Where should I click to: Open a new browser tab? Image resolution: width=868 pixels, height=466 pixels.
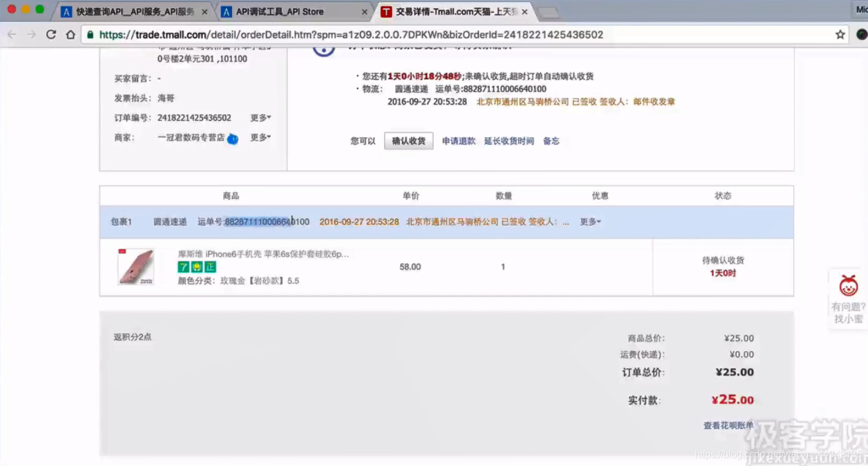548,12
